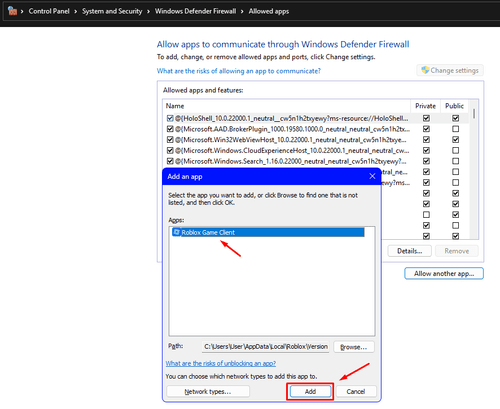Image resolution: width=500 pixels, height=409 pixels.
Task: Click Change settings button
Action: point(450,70)
